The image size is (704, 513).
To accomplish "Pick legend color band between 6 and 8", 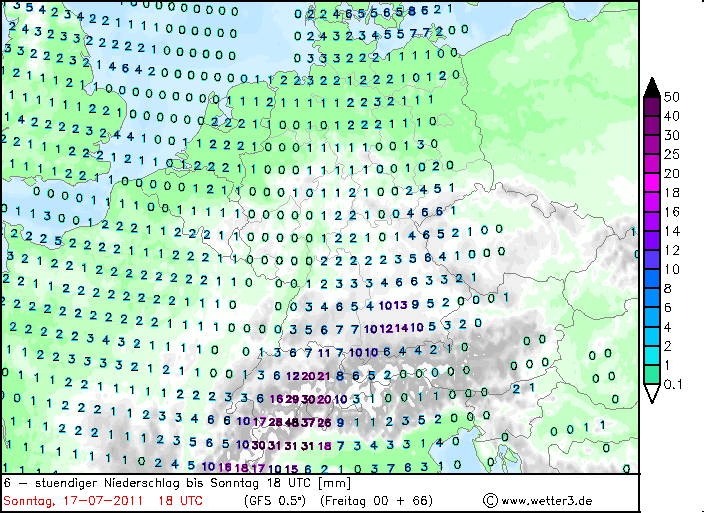I will point(652,298).
